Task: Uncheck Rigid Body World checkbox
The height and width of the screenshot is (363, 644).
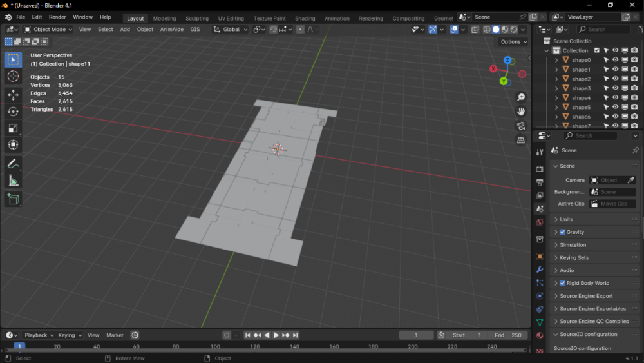Action: (562, 283)
